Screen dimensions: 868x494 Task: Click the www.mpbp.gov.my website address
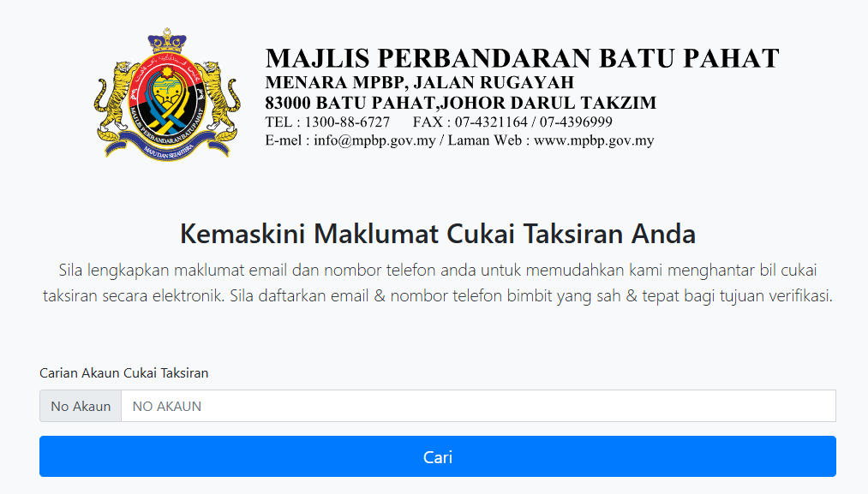[594, 140]
